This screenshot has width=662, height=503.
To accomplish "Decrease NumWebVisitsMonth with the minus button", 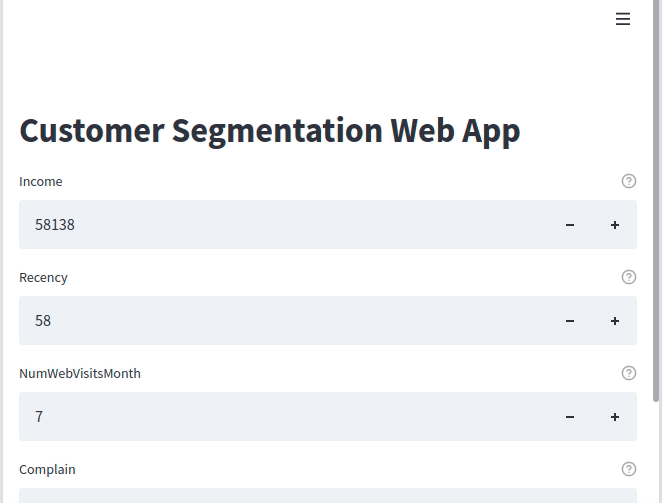I will pyautogui.click(x=570, y=417).
